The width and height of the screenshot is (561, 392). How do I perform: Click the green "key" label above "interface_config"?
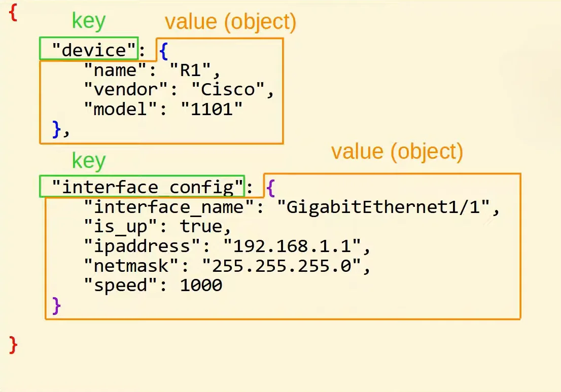pyautogui.click(x=89, y=161)
